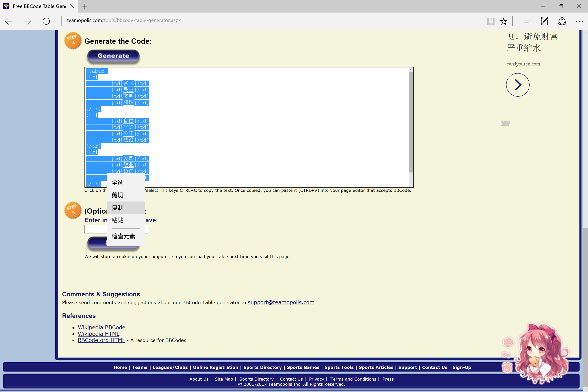Open a new browser tab
Image resolution: width=588 pixels, height=392 pixels.
(x=85, y=6)
